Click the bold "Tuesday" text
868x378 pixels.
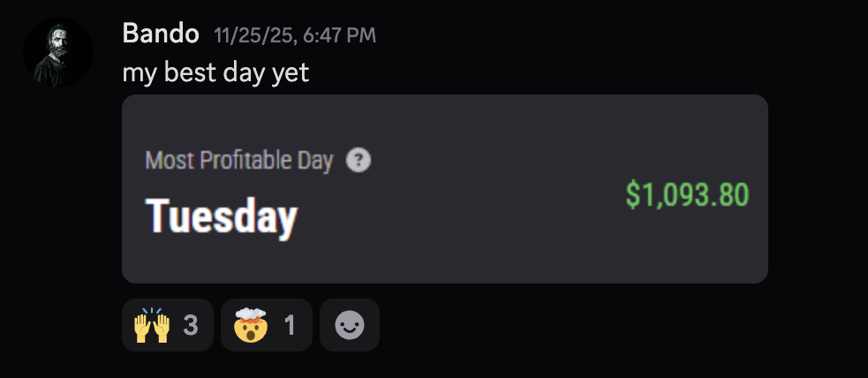pyautogui.click(x=221, y=215)
